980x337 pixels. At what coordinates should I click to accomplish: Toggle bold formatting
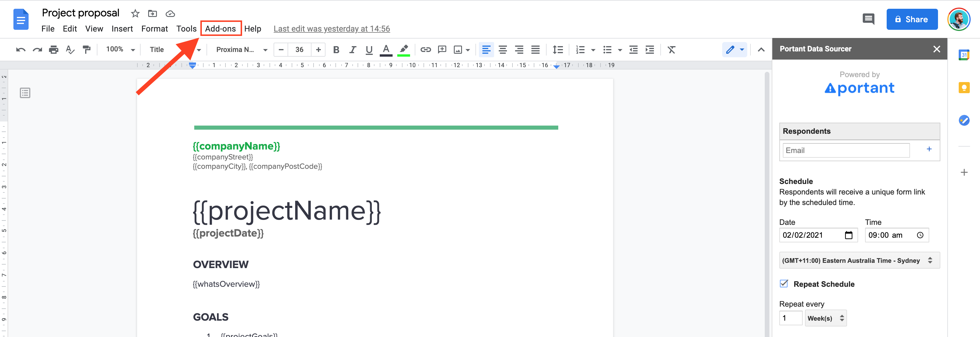click(336, 50)
